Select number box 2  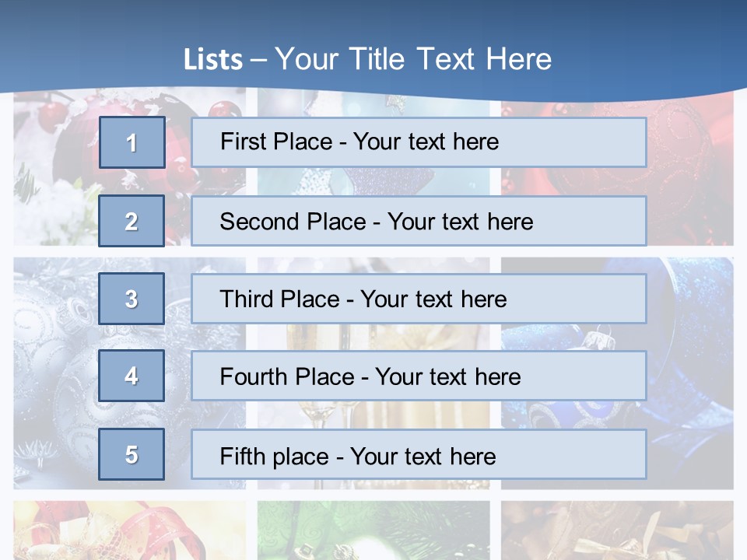[x=132, y=221]
